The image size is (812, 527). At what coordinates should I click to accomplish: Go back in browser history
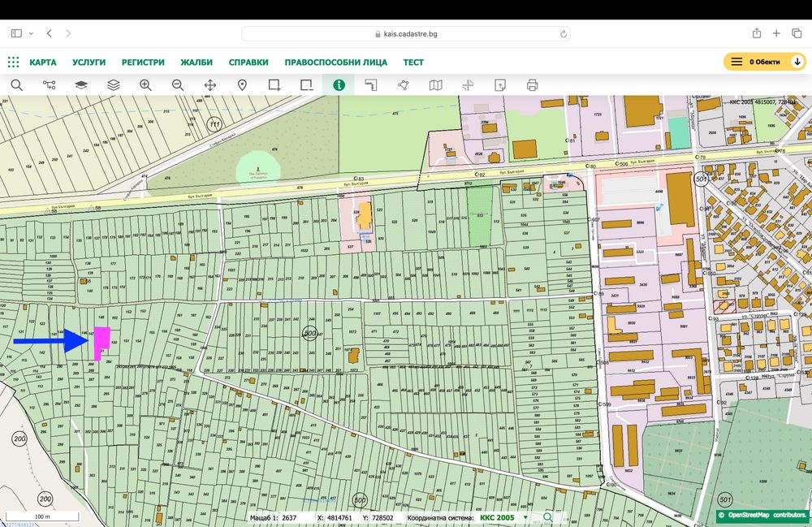click(50, 33)
